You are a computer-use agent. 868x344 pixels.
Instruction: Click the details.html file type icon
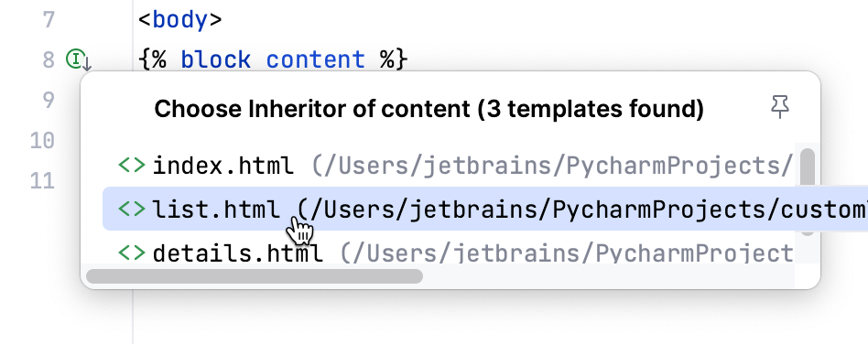point(132,253)
